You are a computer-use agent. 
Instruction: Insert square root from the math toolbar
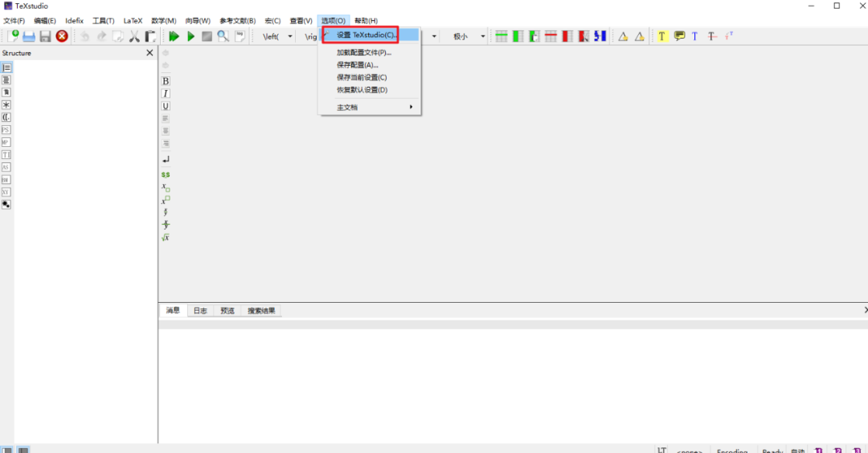(x=166, y=237)
